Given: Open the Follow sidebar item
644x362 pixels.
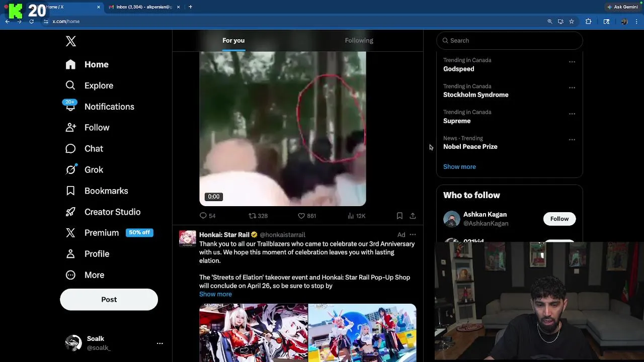Looking at the screenshot, I should click(x=88, y=128).
